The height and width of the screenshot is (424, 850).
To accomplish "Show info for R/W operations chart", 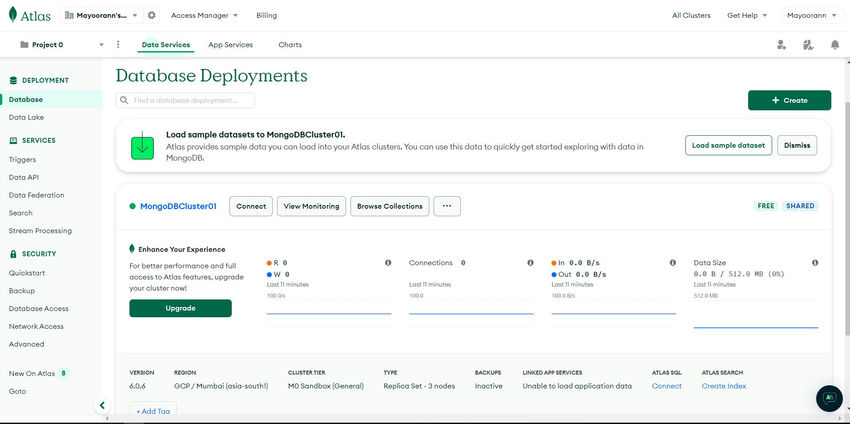I will pyautogui.click(x=388, y=262).
